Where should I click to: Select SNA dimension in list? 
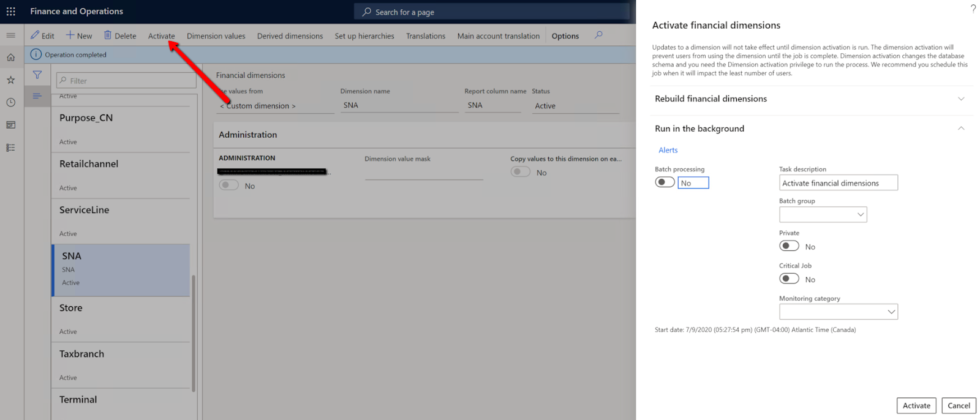[x=121, y=270]
